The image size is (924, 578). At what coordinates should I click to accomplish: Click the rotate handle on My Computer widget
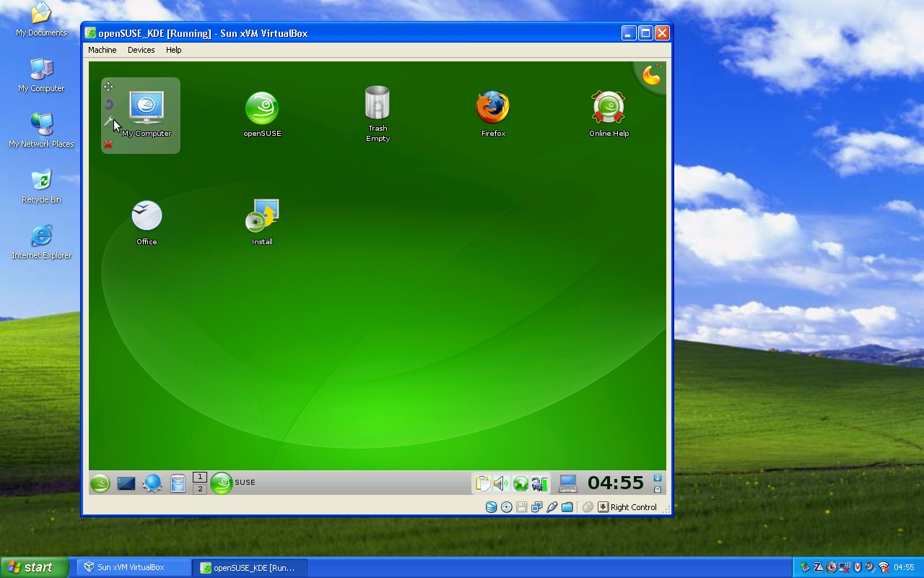pyautogui.click(x=108, y=105)
